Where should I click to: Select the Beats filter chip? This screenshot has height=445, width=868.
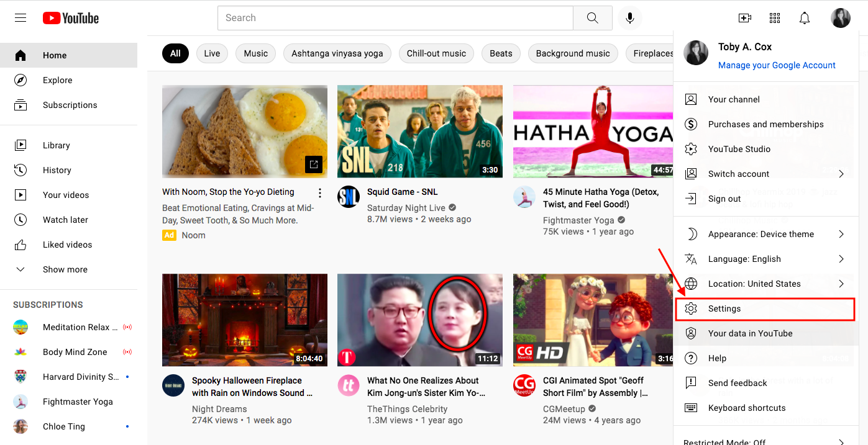501,53
